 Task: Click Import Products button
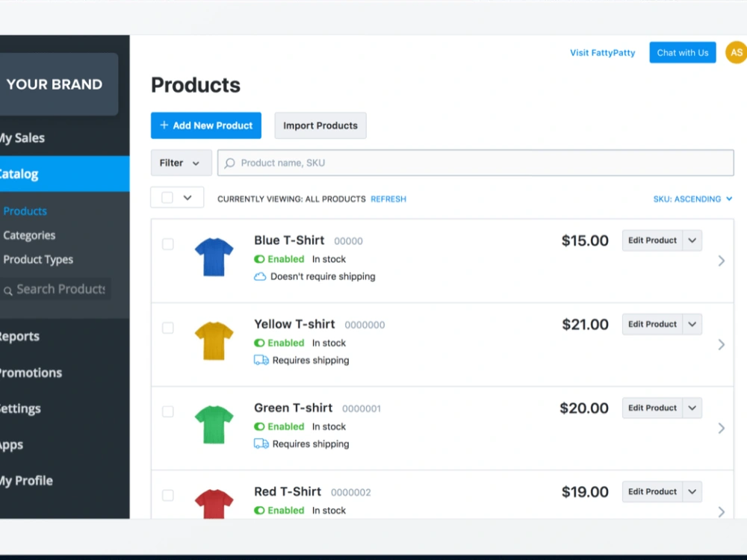[320, 125]
